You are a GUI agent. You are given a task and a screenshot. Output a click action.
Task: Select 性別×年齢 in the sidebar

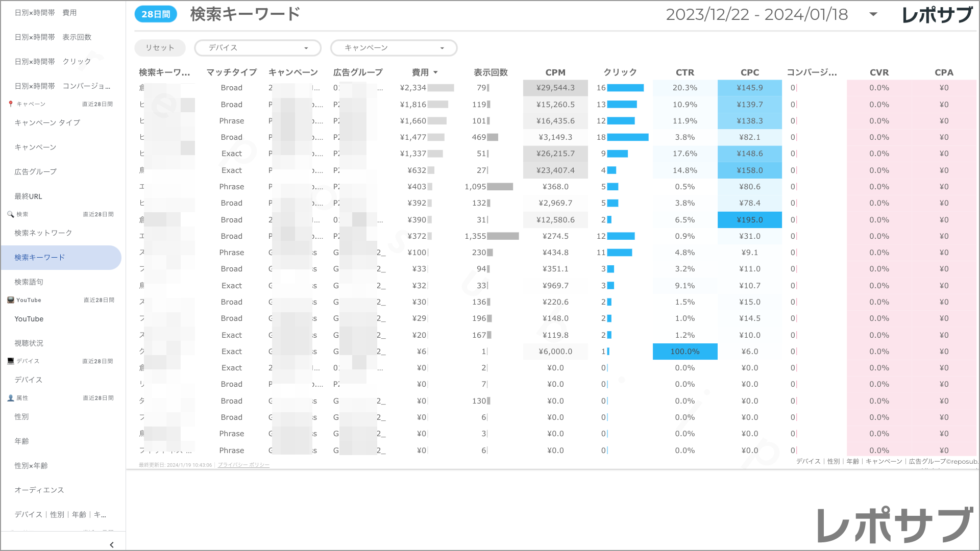pyautogui.click(x=31, y=465)
